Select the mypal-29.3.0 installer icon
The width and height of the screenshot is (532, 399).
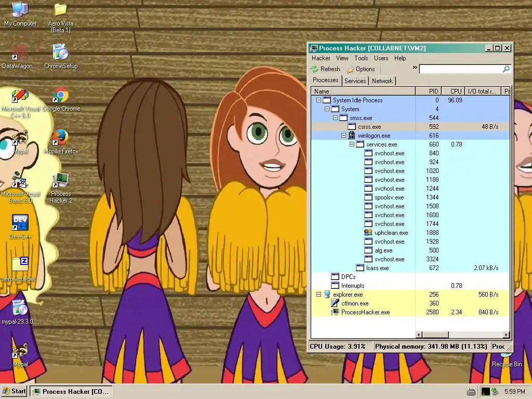click(20, 312)
